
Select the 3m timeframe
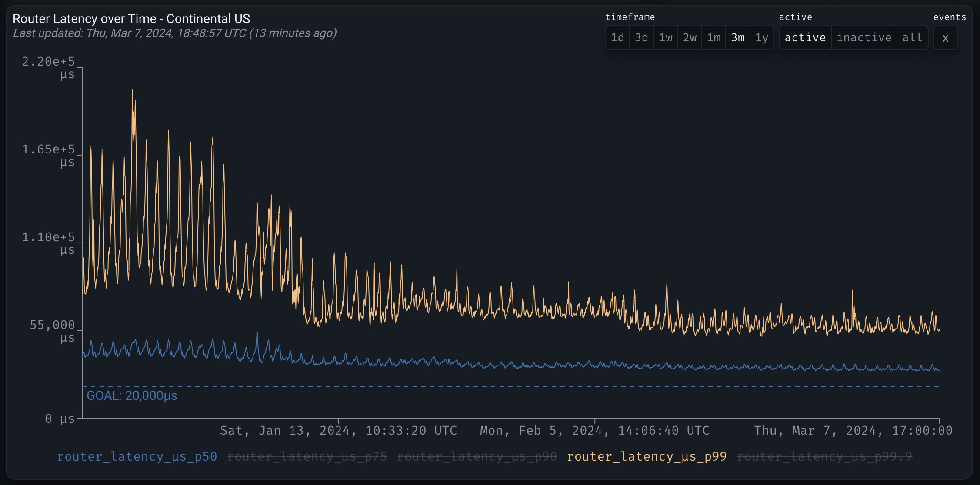tap(737, 38)
